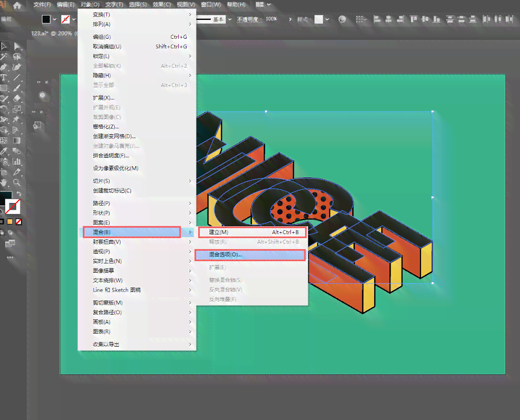
Task: Swap fill and stroke arrows
Action: [19, 193]
